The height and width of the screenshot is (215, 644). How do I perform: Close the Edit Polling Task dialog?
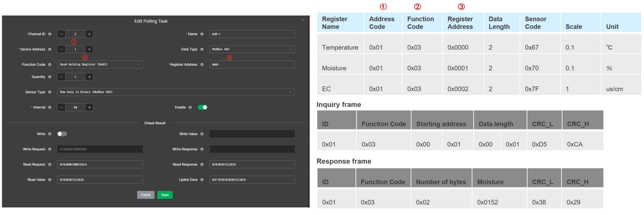pos(303,20)
